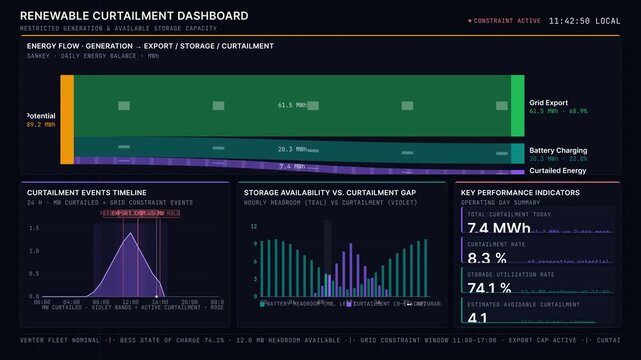Image resolution: width=641 pixels, height=360 pixels.
Task: Select the orange Potential source node
Action: [x=67, y=119]
